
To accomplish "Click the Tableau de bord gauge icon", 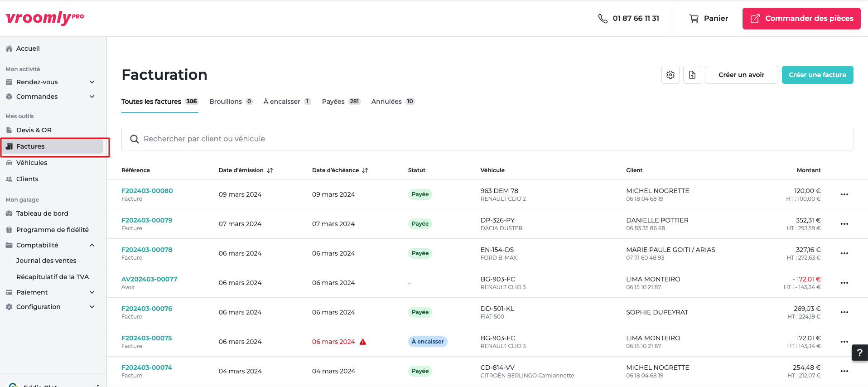I will click(x=9, y=213).
